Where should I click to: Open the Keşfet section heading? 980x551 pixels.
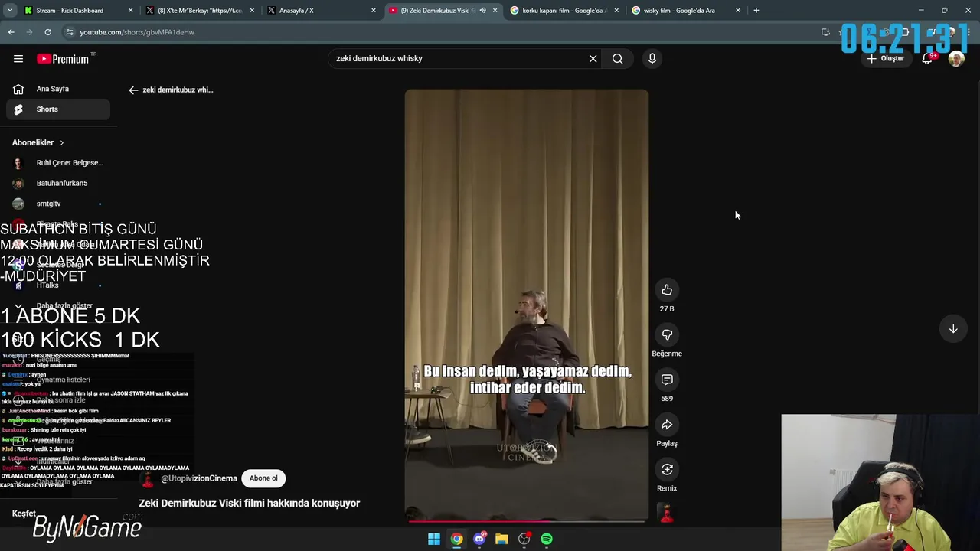pos(24,514)
